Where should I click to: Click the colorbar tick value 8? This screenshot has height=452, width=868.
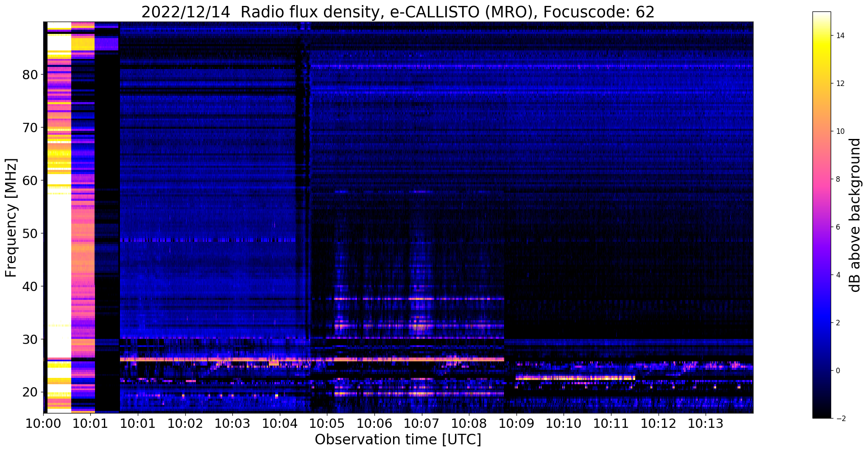coord(837,179)
